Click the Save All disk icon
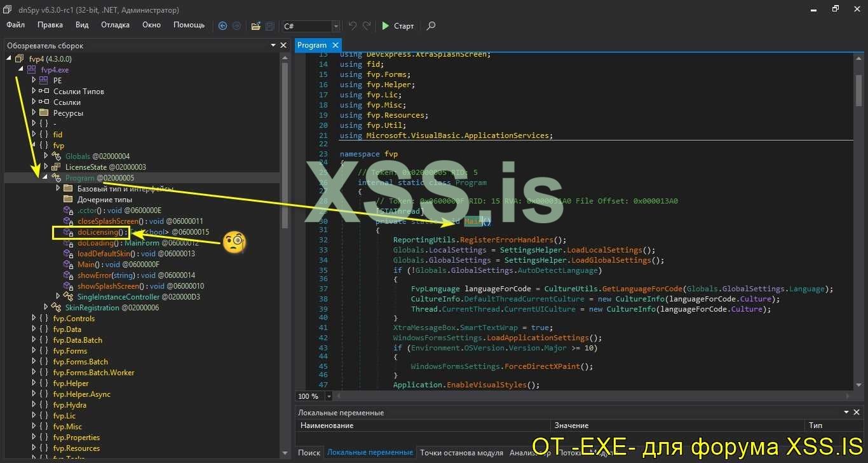The height and width of the screenshot is (463, 868). 270,26
